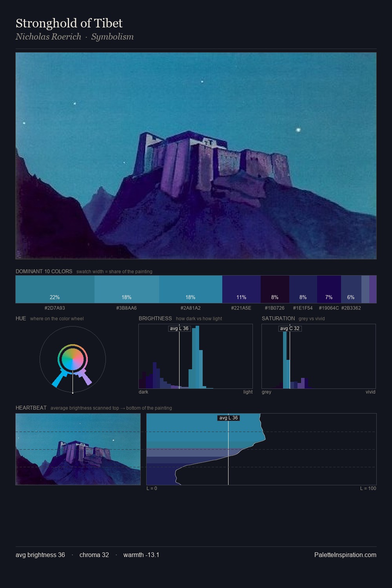Click the #3B8AA6 18% swatch

pyautogui.click(x=127, y=289)
